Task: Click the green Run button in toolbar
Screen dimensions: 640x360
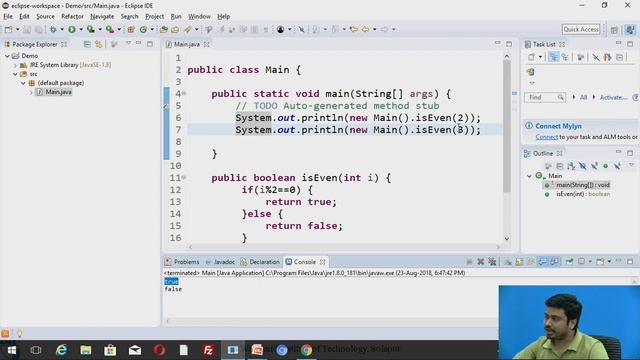Action: pos(72,29)
